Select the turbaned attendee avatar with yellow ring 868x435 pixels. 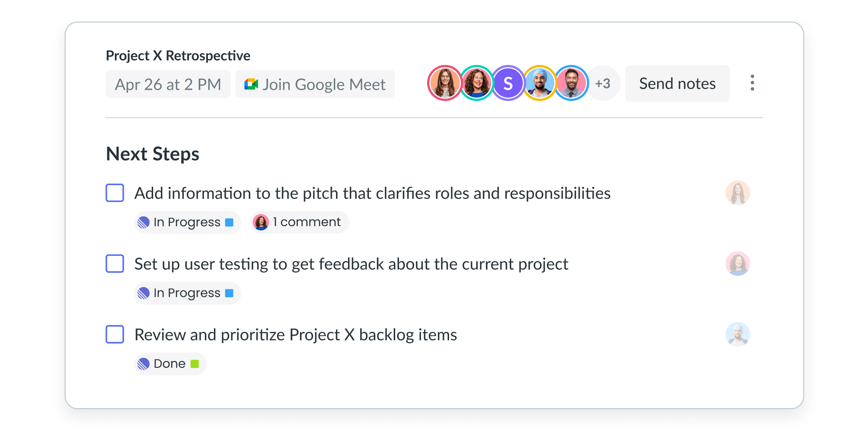click(540, 83)
